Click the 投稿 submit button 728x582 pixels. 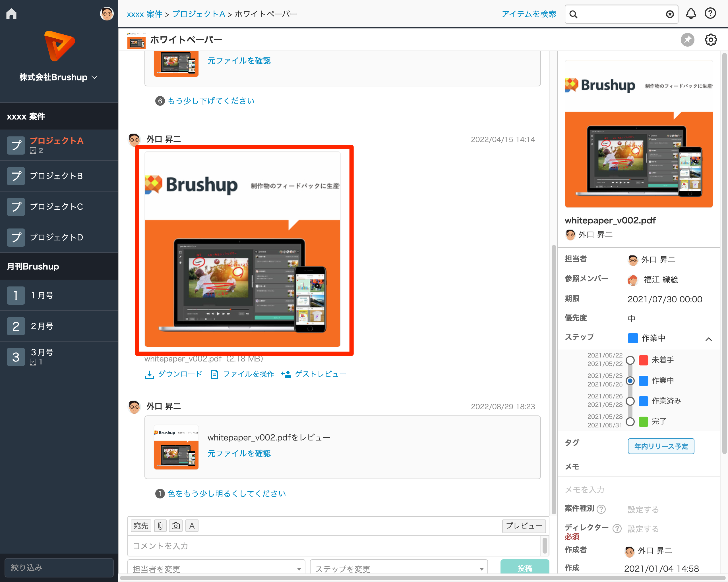tap(525, 568)
